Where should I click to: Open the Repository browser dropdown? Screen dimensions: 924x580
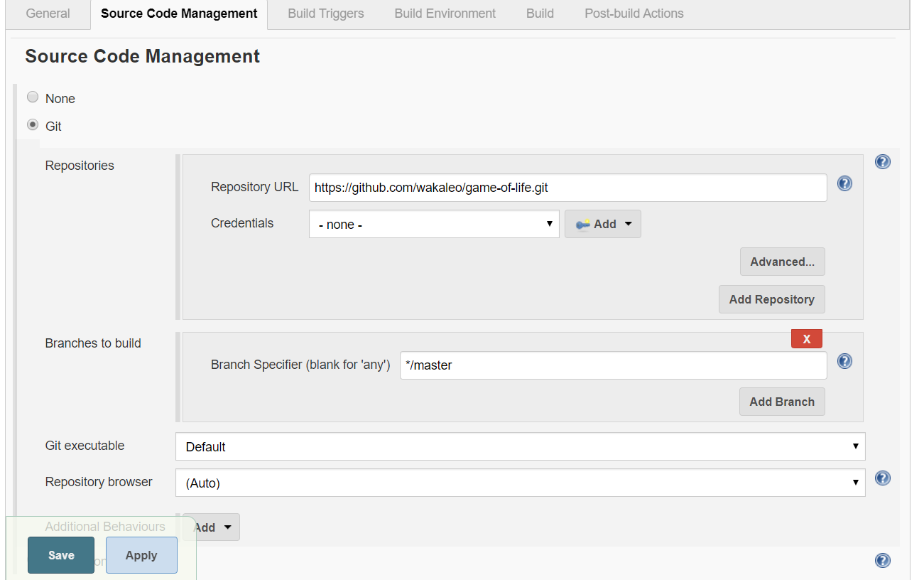coord(520,483)
